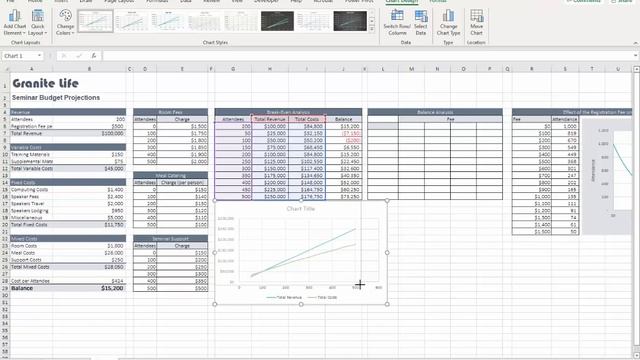The image size is (640, 360).
Task: Click the Total Fixed Costs label
Action: 29,224
